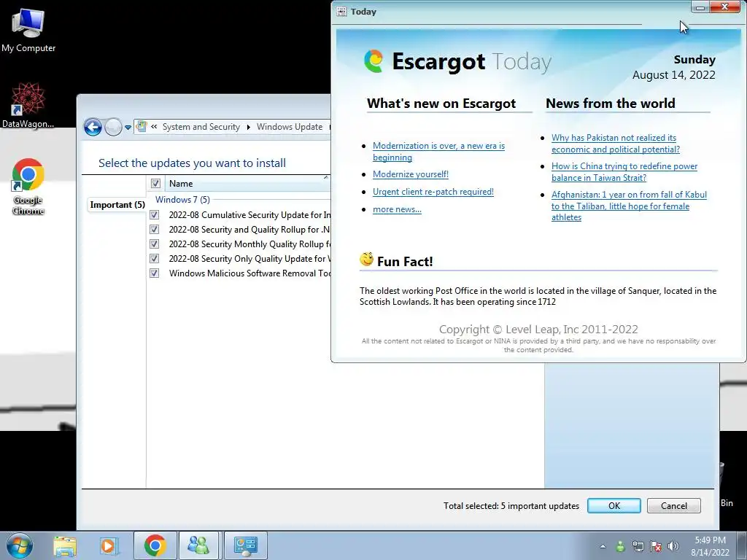Launch Google Chrome from desktop shortcut
The image size is (747, 560).
point(28,186)
